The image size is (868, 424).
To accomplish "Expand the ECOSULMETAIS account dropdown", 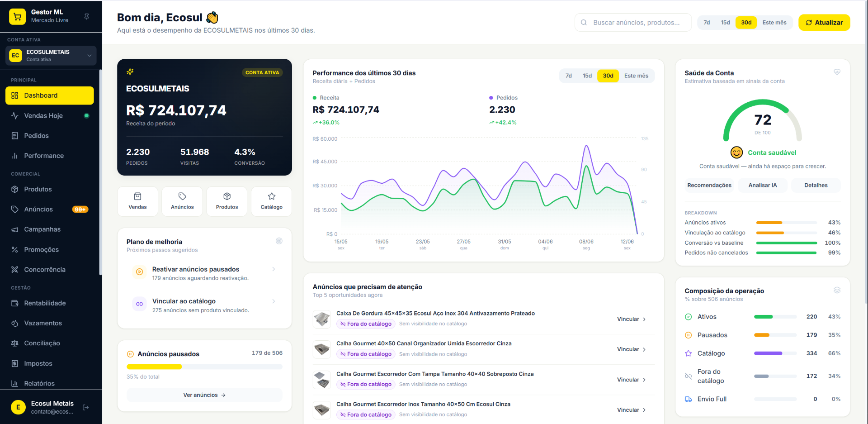I will coord(51,55).
